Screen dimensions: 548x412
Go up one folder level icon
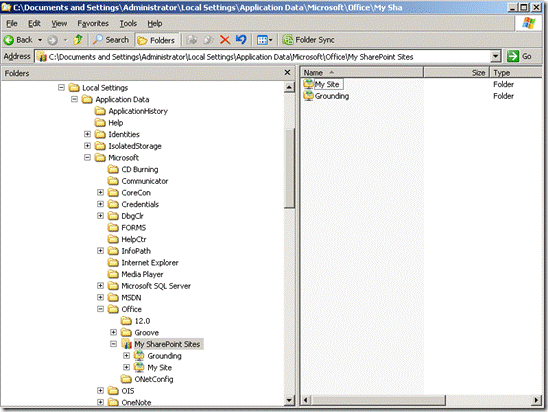[x=78, y=40]
